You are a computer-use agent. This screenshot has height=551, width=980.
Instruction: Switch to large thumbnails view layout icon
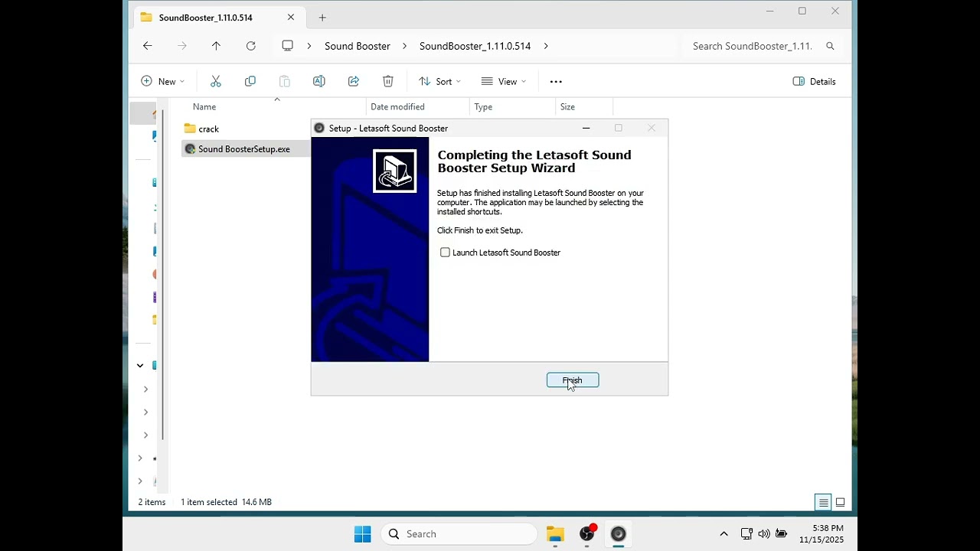coord(840,503)
